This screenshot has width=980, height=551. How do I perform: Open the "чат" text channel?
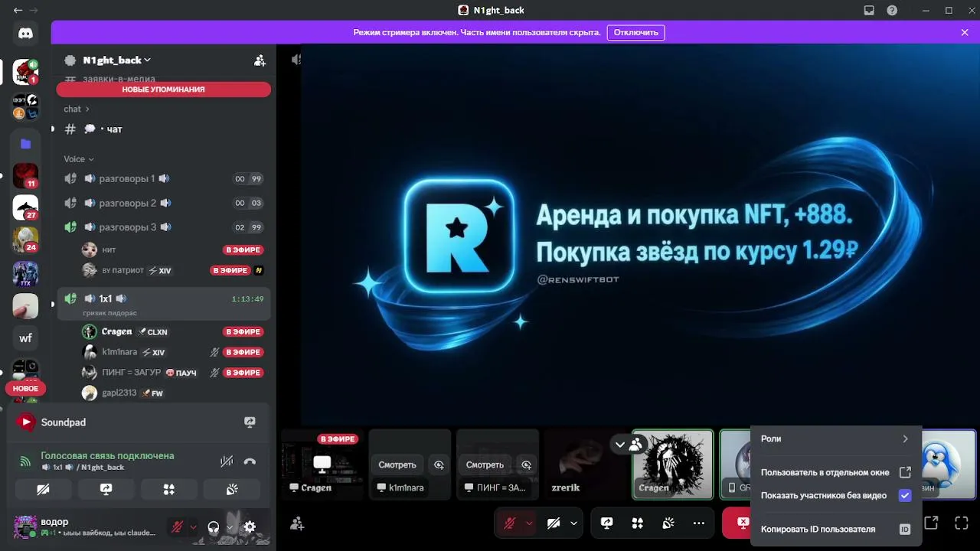pos(164,129)
